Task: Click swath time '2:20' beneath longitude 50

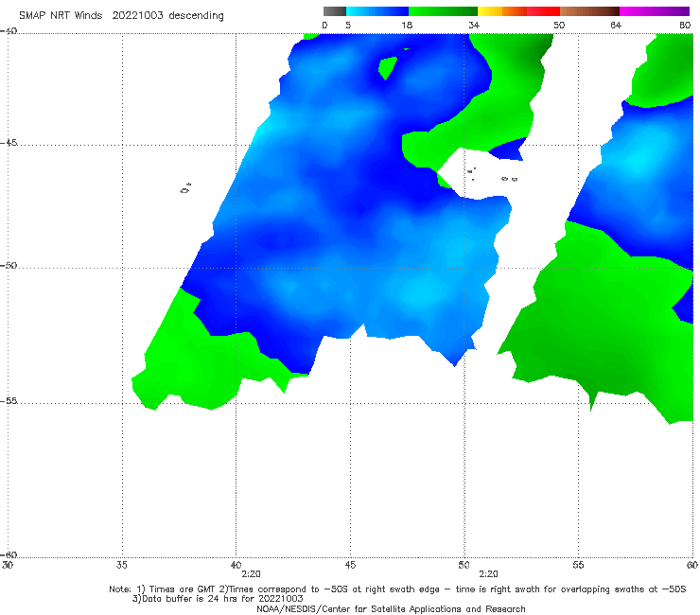Action: point(488,574)
